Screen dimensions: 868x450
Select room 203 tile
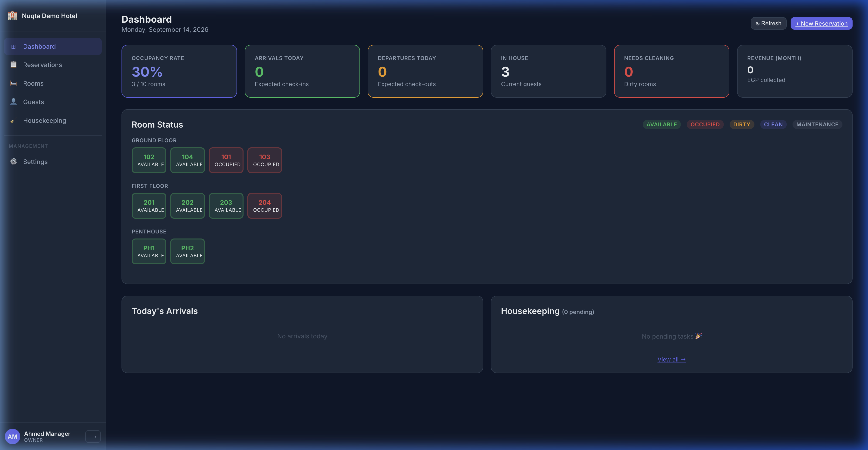point(226,206)
